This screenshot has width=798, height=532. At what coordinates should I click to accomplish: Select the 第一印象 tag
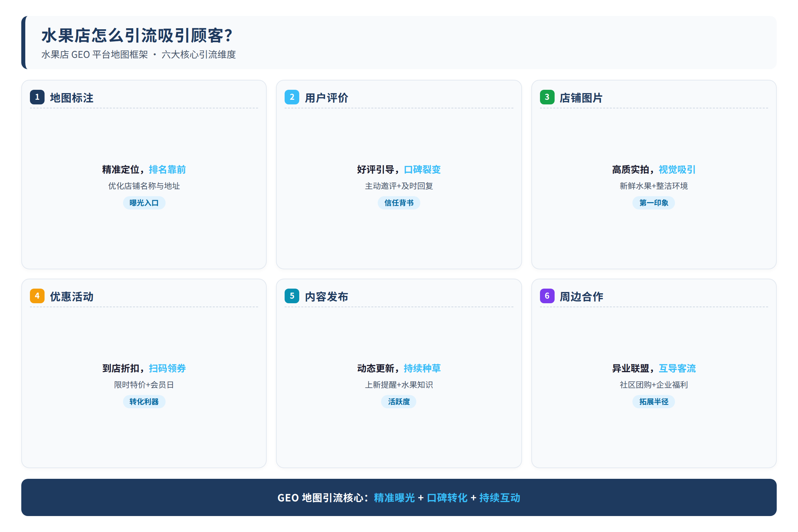(653, 203)
